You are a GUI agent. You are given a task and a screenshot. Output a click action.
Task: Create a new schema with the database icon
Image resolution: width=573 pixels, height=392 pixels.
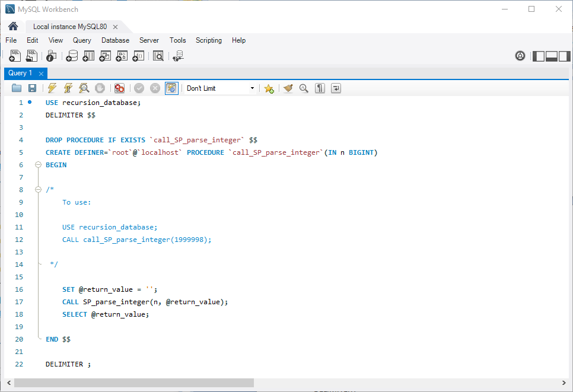pos(72,56)
